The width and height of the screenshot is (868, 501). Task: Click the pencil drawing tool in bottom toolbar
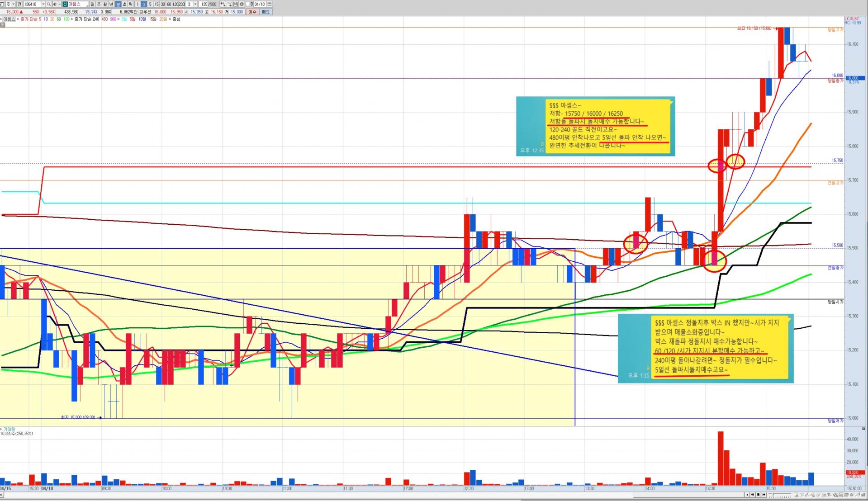806,495
